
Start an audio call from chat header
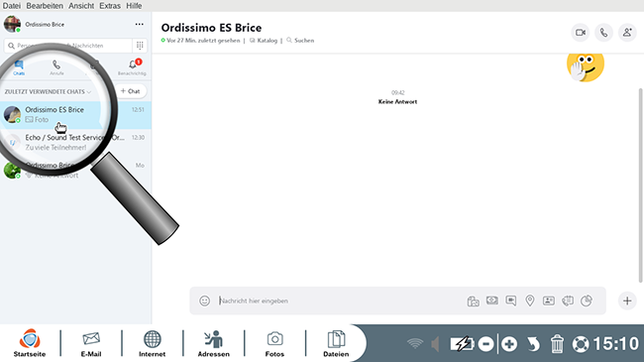[603, 33]
